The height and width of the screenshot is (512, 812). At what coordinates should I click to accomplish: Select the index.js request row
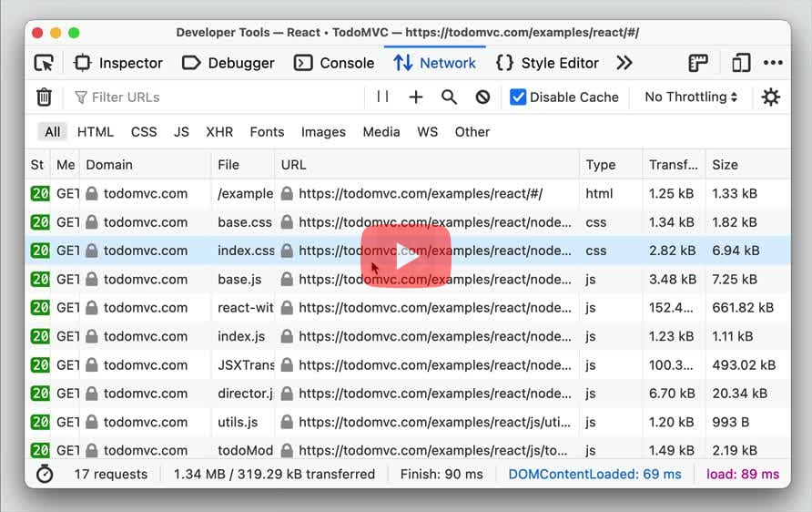click(x=408, y=336)
